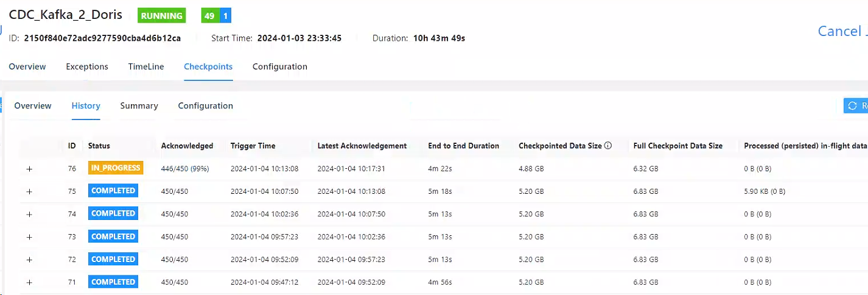Click Checkpointed Data Size info icon
The image size is (868, 295).
[608, 146]
